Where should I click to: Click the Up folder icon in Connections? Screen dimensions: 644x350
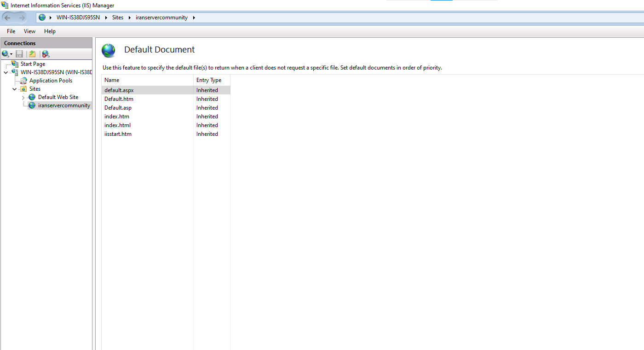(x=32, y=54)
